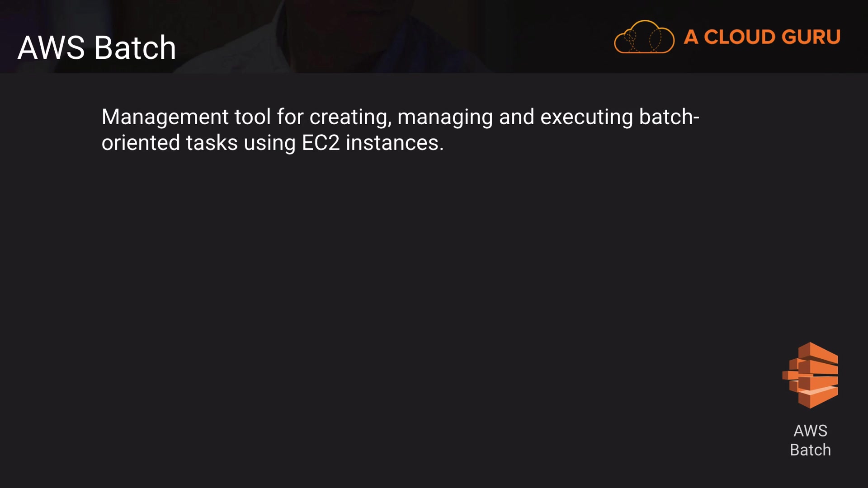Click "AWS" in the slide title

[x=51, y=47]
